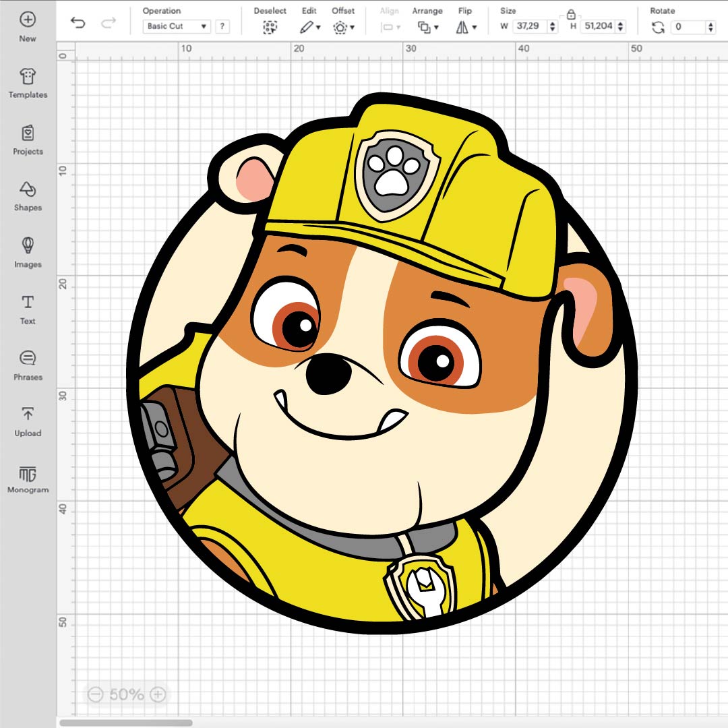Click the New project plus icon
The height and width of the screenshot is (728, 728).
(28, 20)
